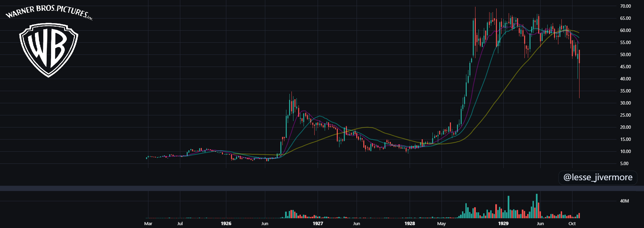Click the 5.00 price axis label

(x=624, y=163)
